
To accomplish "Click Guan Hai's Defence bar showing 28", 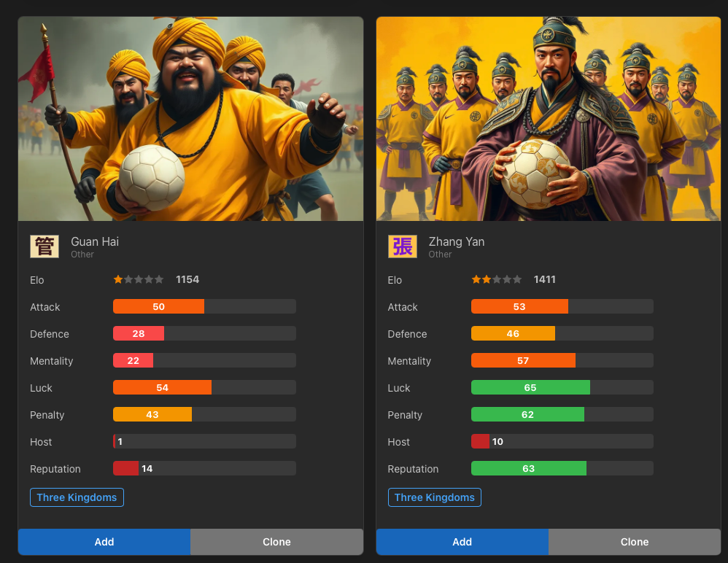I will (x=204, y=334).
